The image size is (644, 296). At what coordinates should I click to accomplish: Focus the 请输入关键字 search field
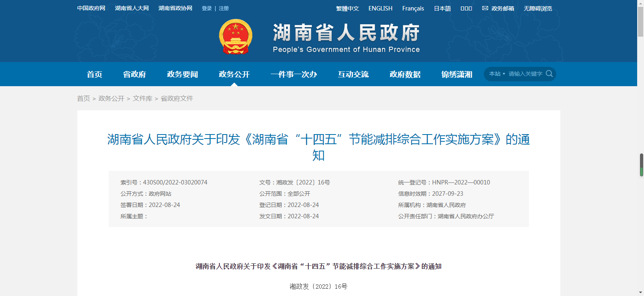(x=526, y=74)
